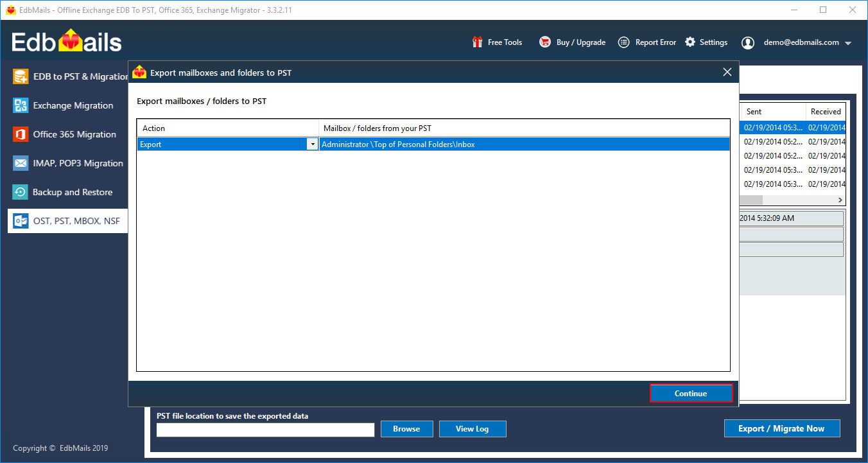
Task: Open Settings gear icon
Action: 690,42
